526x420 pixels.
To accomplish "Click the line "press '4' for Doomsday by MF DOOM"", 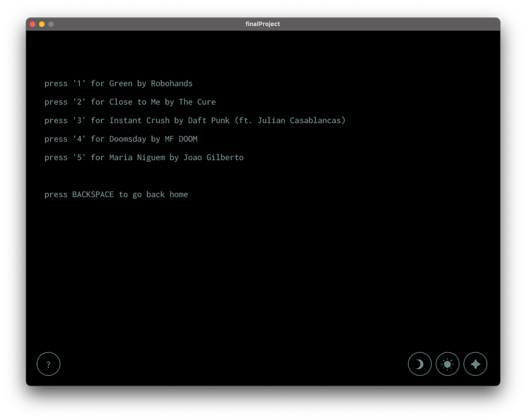I will [121, 139].
